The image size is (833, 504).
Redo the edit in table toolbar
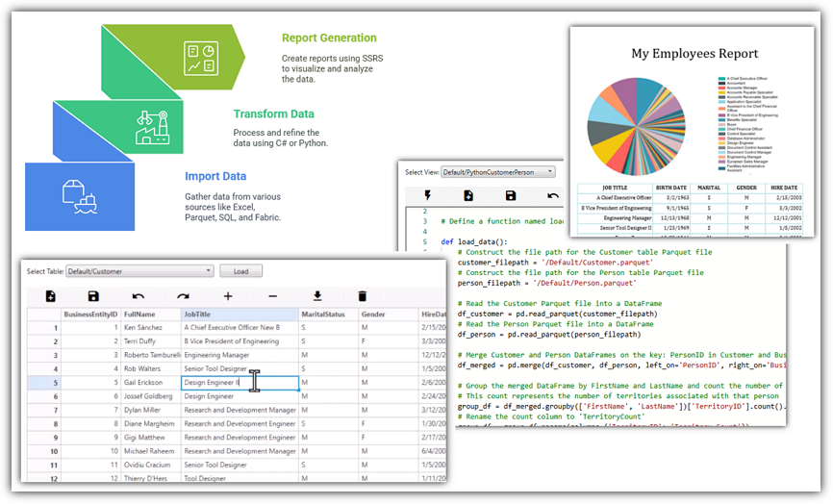click(x=183, y=296)
